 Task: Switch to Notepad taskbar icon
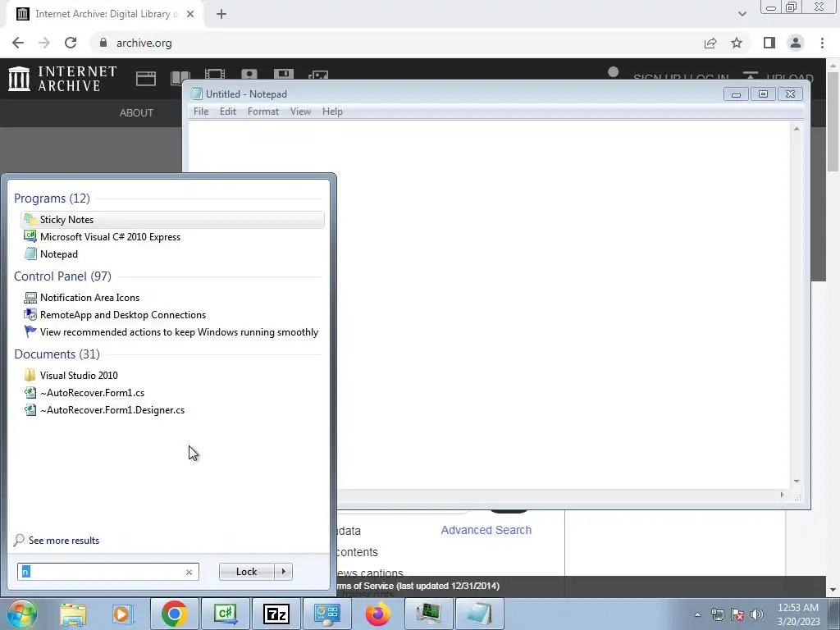tap(479, 614)
